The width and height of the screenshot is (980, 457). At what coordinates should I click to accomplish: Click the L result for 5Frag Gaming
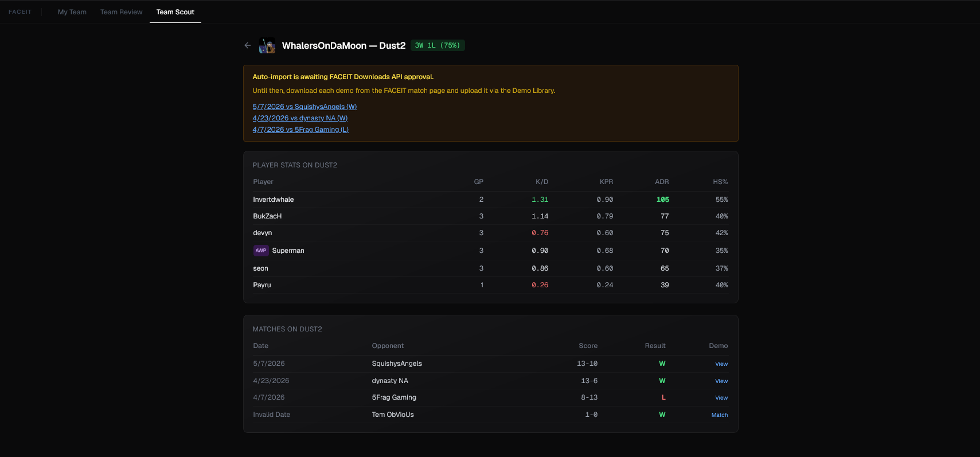pos(663,397)
